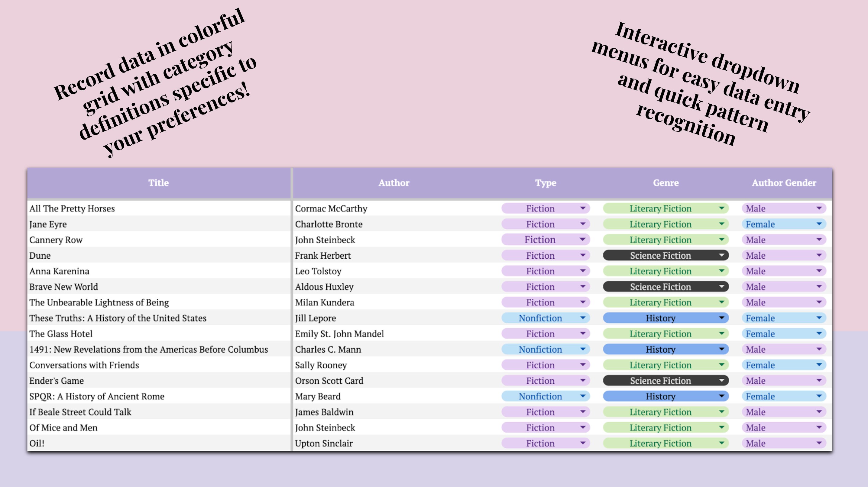Open Type dropdown for Ender's Game
Screen dimensions: 868x487
[546, 381]
